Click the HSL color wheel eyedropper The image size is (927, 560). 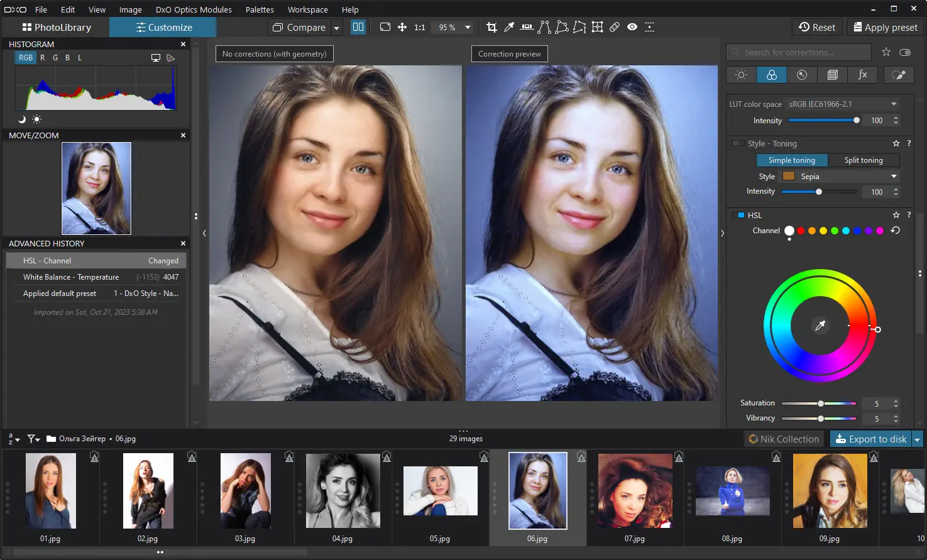820,326
